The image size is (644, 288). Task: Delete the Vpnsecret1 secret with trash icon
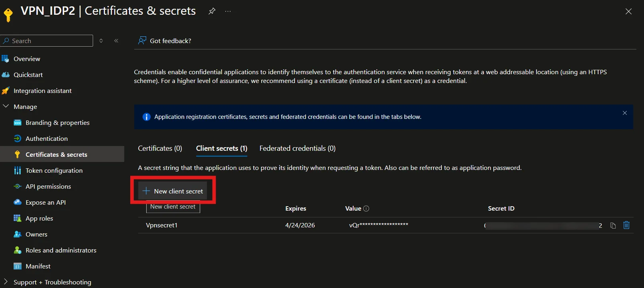point(626,225)
